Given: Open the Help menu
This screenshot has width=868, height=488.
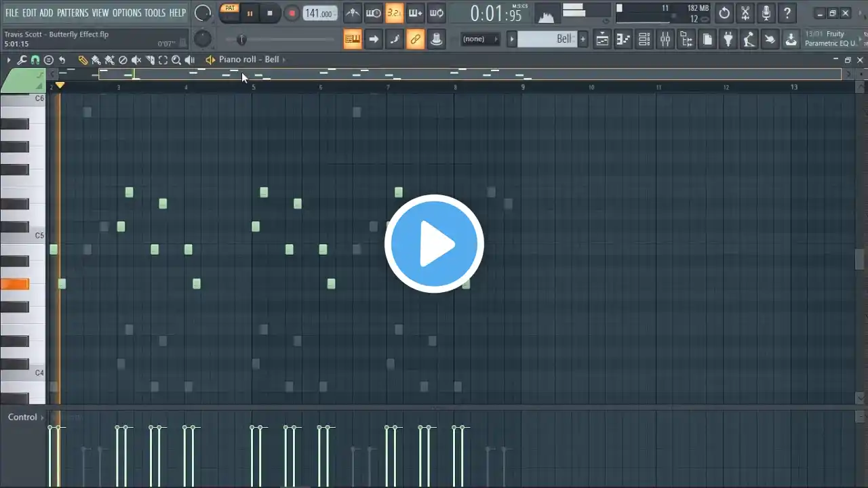Looking at the screenshot, I should tap(178, 13).
